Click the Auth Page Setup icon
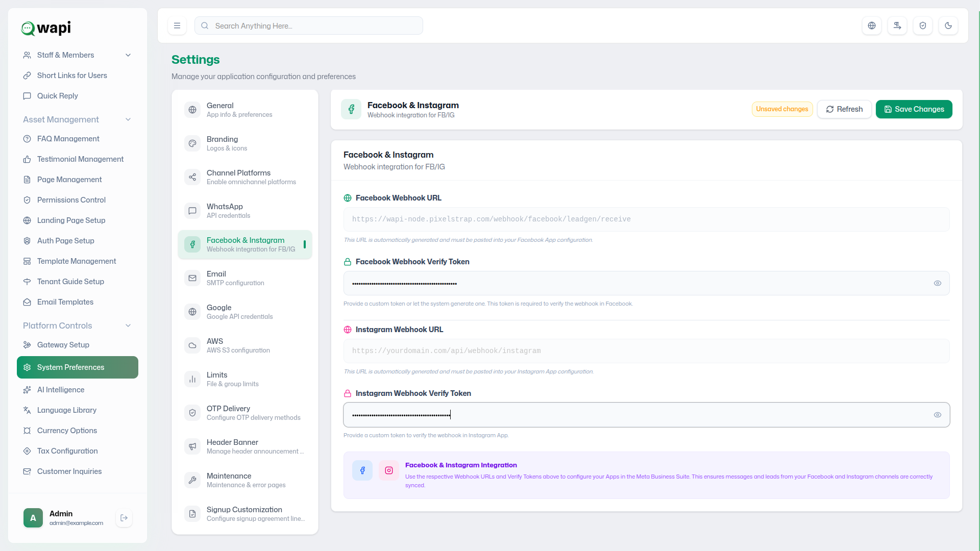 point(27,241)
